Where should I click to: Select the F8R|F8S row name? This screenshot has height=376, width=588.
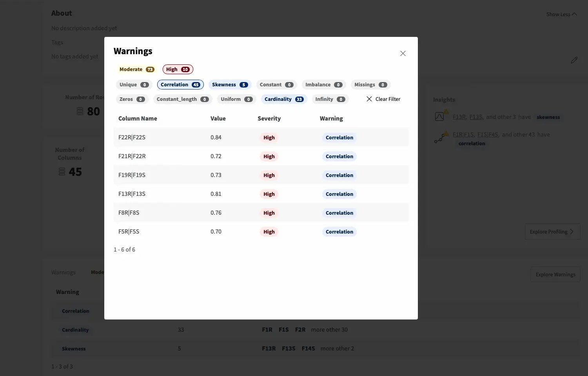click(129, 213)
